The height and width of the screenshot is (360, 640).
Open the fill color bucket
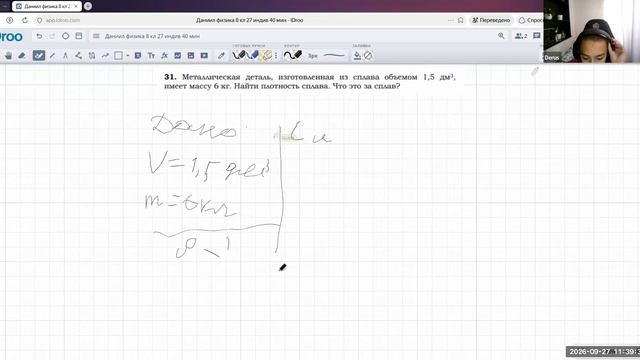357,56
